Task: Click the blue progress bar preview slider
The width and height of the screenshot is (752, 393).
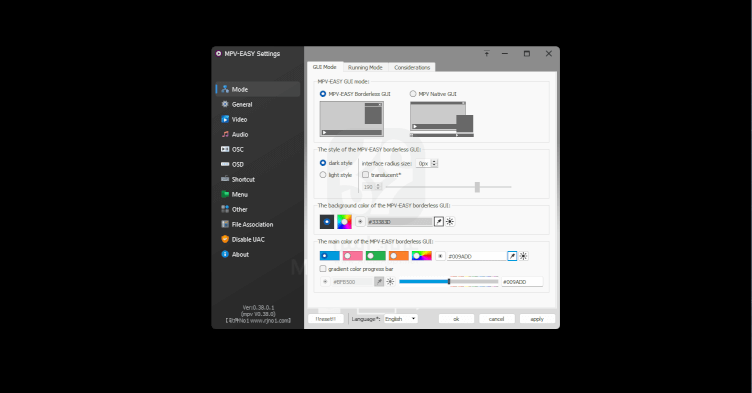Action: 448,282
